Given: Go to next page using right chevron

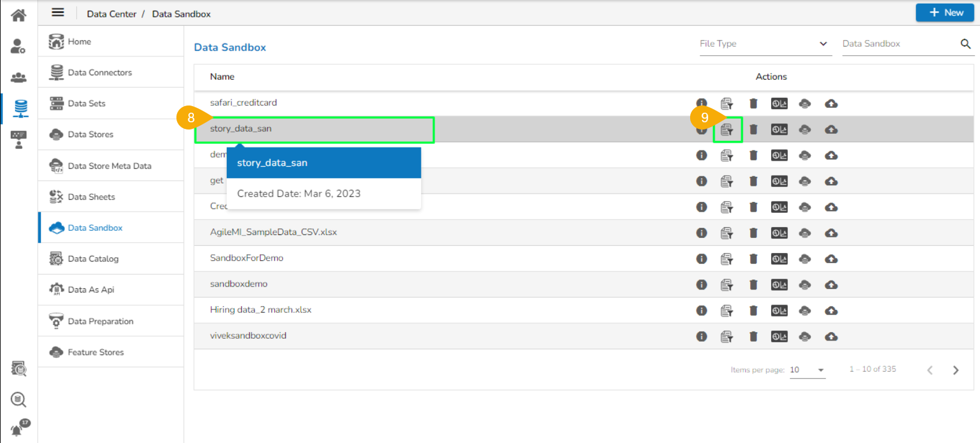Looking at the screenshot, I should tap(955, 370).
